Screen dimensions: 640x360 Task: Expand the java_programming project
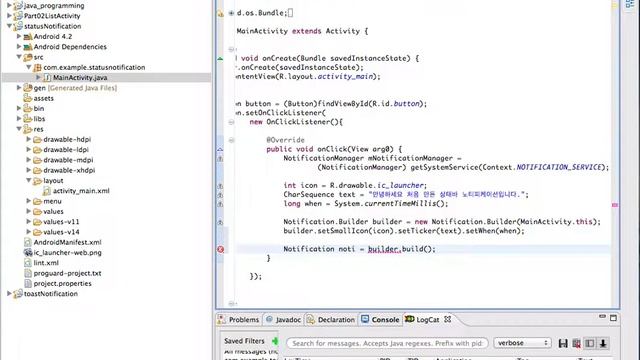pos(9,5)
